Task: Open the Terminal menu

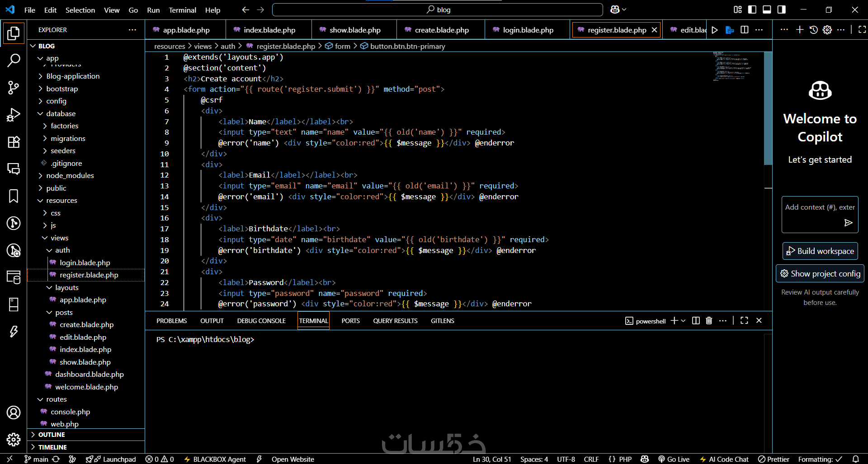Action: [182, 10]
